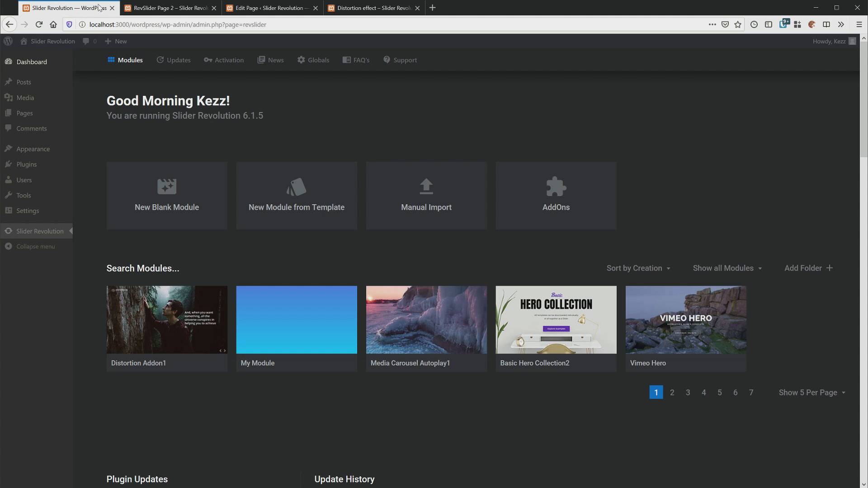
Task: Bookmark this page with star icon
Action: (738, 24)
